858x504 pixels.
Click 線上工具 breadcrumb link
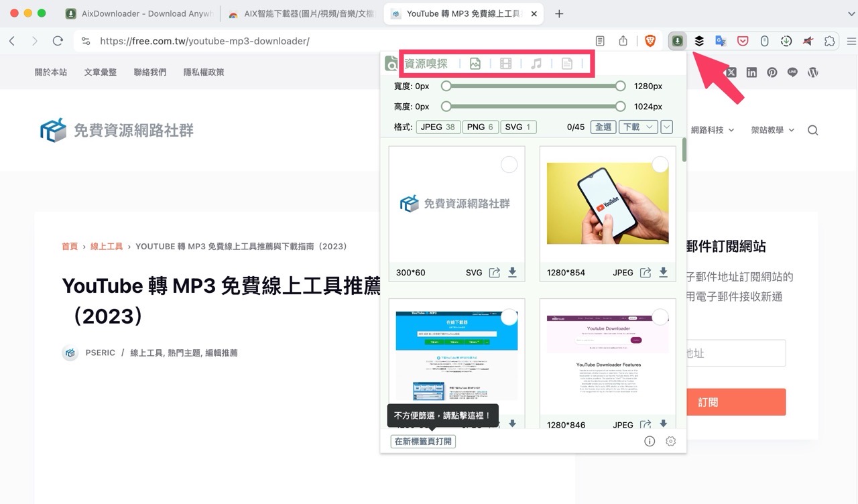pos(107,246)
